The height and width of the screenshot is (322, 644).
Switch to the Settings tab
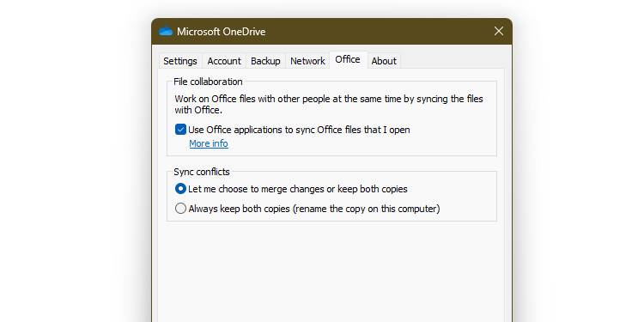tap(180, 61)
